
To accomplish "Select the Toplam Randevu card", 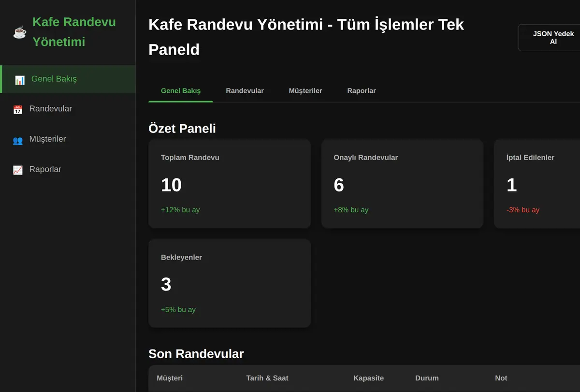I will pyautogui.click(x=230, y=184).
